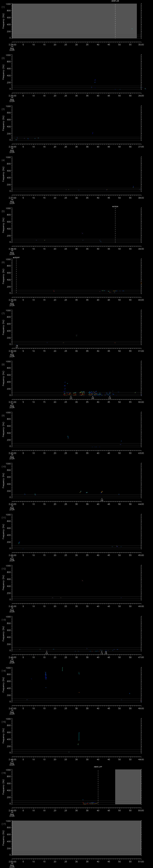Viewport: 153px width, 868px height.
Task: Click the 2:43:00 start time label
Action: (12, 504)
